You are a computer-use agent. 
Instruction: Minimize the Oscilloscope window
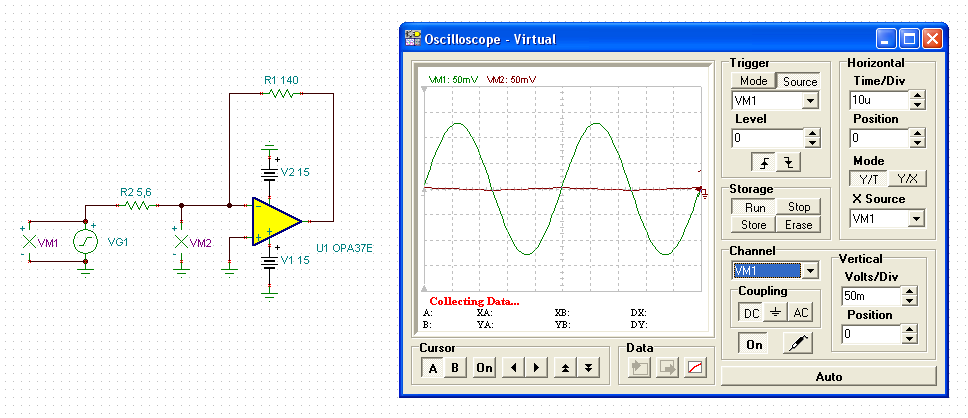(x=886, y=39)
